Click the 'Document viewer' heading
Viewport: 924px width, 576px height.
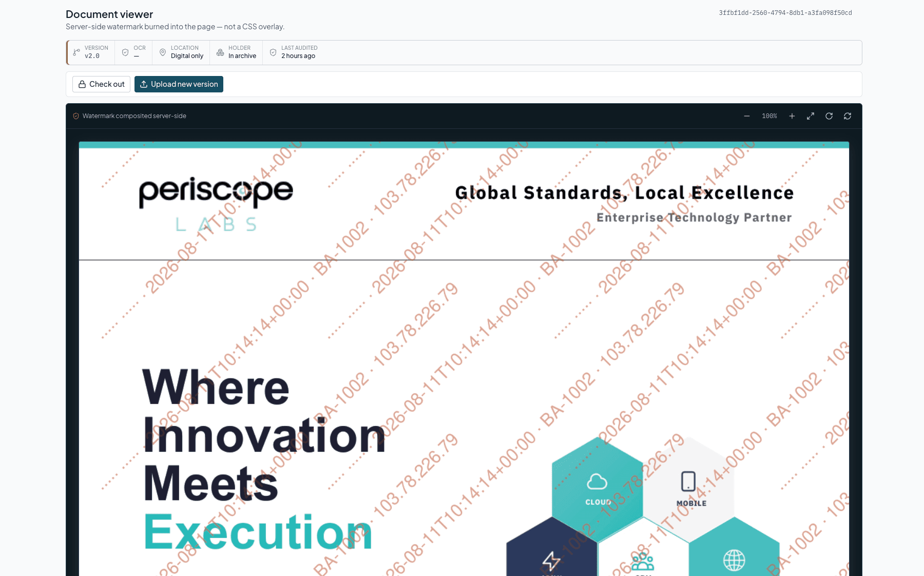point(109,14)
